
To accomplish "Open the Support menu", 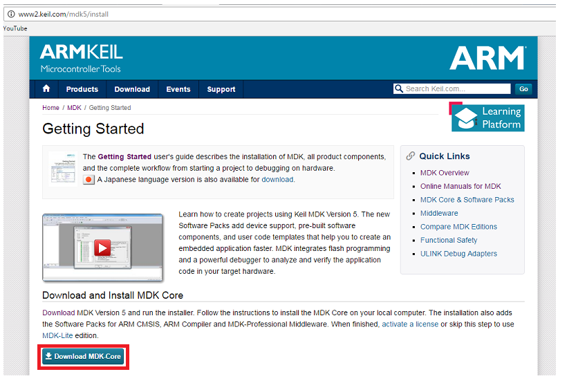I will point(221,89).
